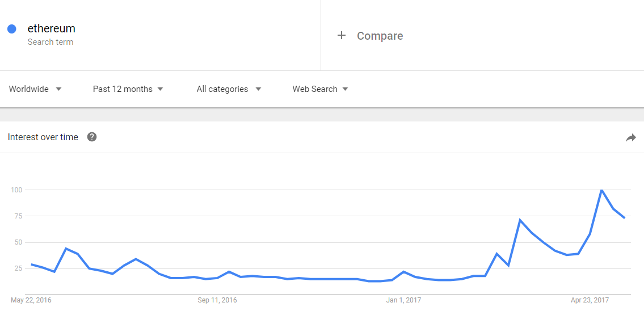The width and height of the screenshot is (644, 332).
Task: Click the help question mark icon
Action: coord(92,137)
